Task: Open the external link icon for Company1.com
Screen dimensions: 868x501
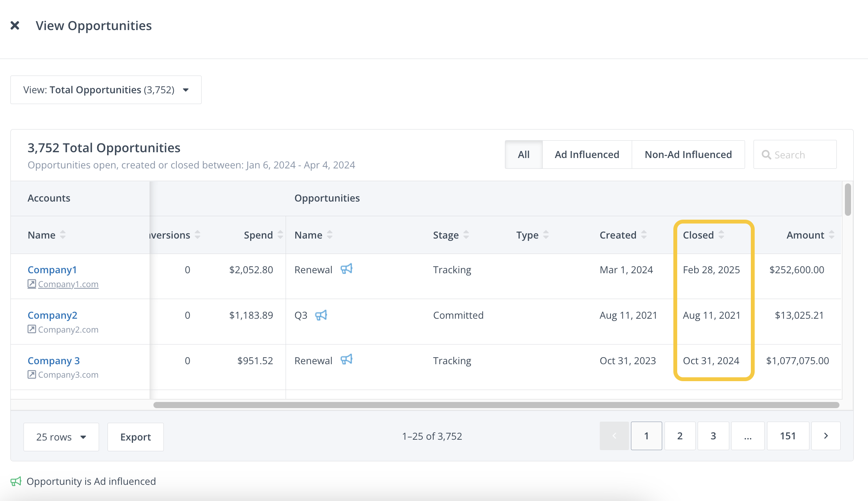Action: tap(32, 284)
